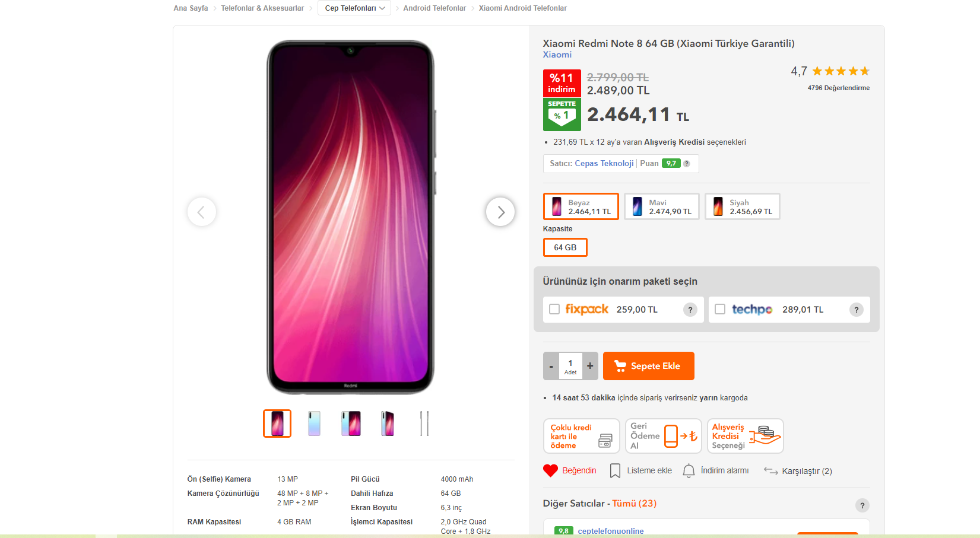The image size is (980, 538).
Task: Click the red heart Beğendin icon
Action: click(x=550, y=470)
